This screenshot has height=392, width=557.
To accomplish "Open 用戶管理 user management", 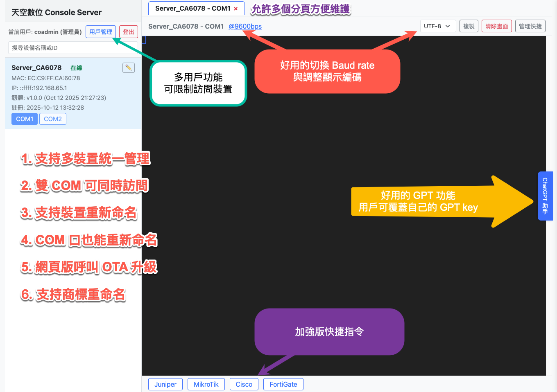I will pos(101,32).
